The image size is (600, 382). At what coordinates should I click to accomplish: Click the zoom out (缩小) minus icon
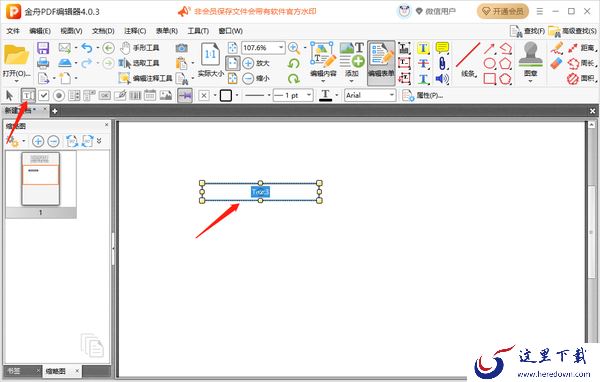click(248, 78)
